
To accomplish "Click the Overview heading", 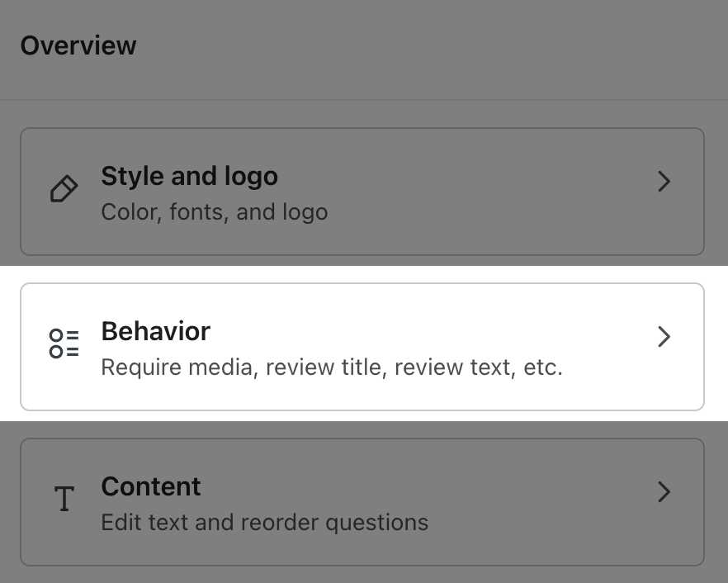I will coord(78,45).
